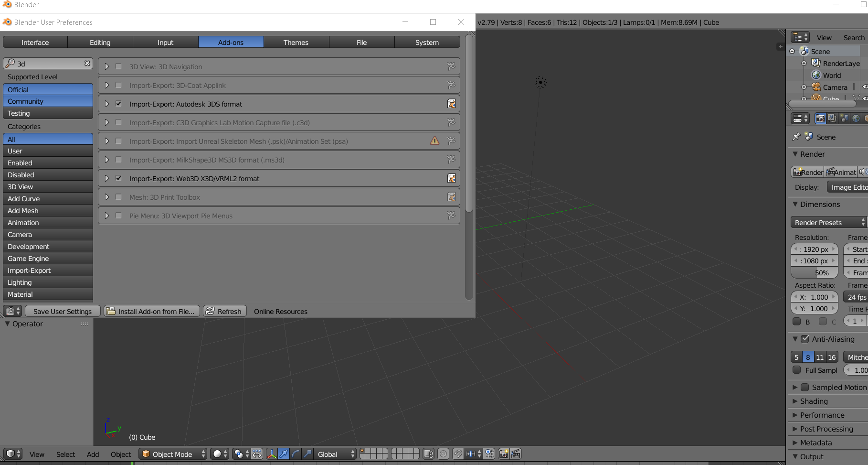Open the 3D View editor type selector
This screenshot has height=465, width=868.
(12, 454)
